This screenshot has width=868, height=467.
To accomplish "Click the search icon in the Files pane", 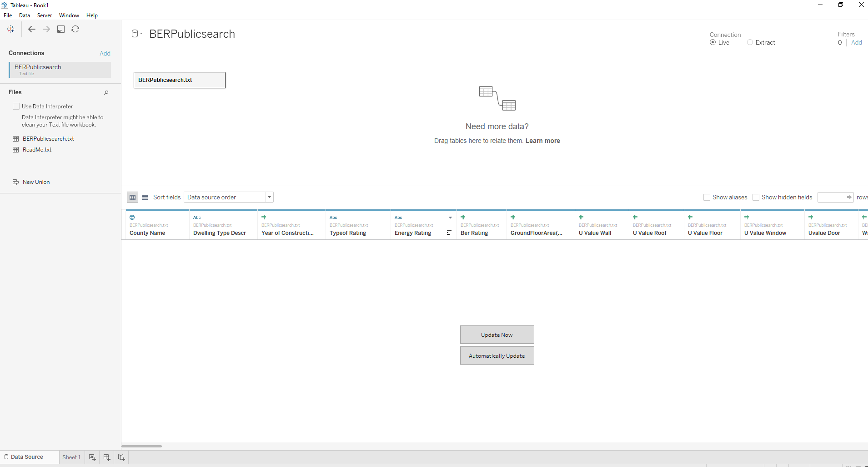I will tap(106, 92).
